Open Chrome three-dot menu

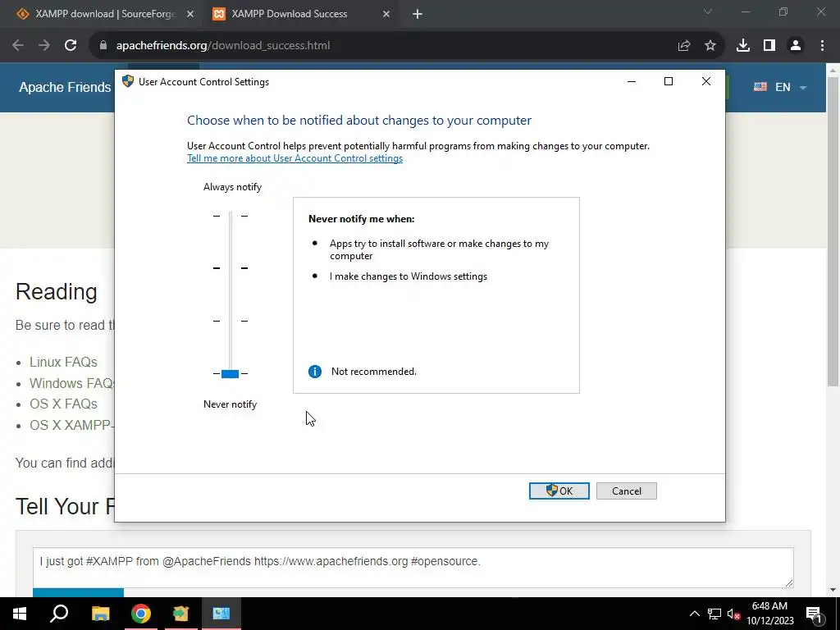coord(822,46)
